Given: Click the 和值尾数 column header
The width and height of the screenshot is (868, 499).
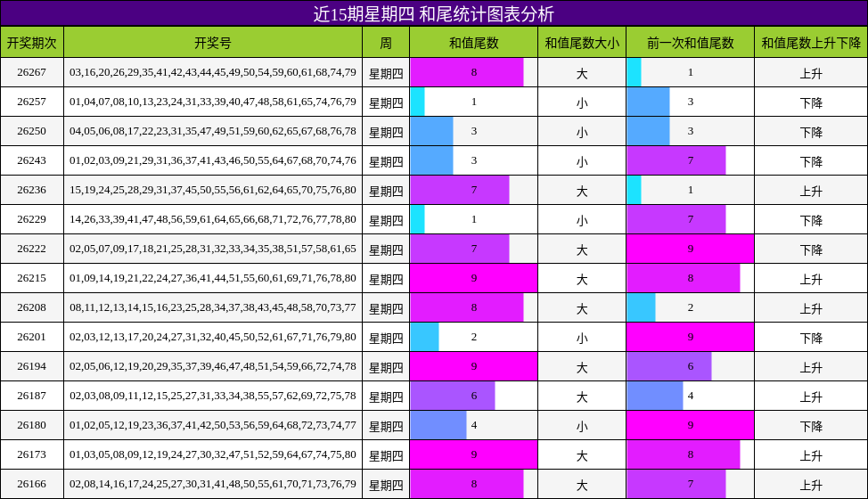Looking at the screenshot, I should pyautogui.click(x=473, y=43).
